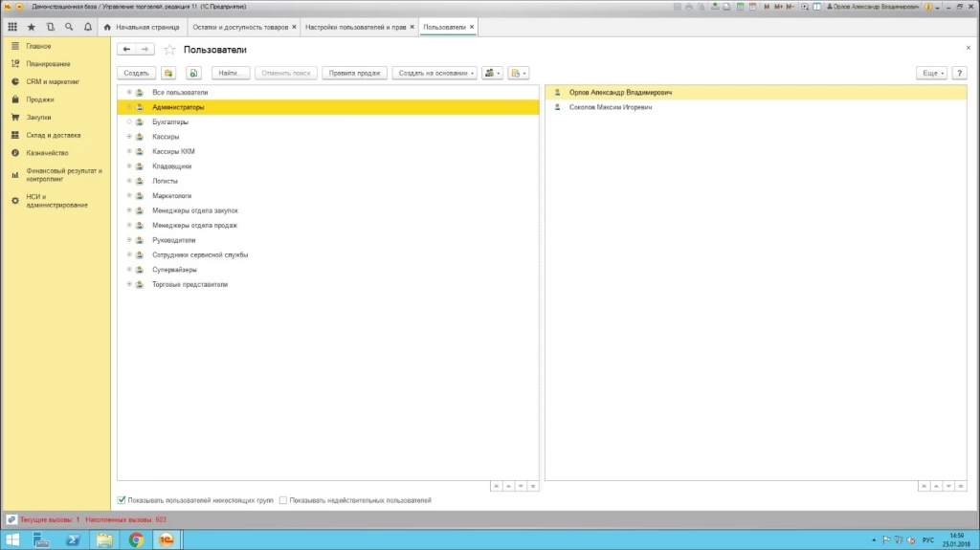Click Правила продаж button
Screen dimensions: 980x550
354,73
